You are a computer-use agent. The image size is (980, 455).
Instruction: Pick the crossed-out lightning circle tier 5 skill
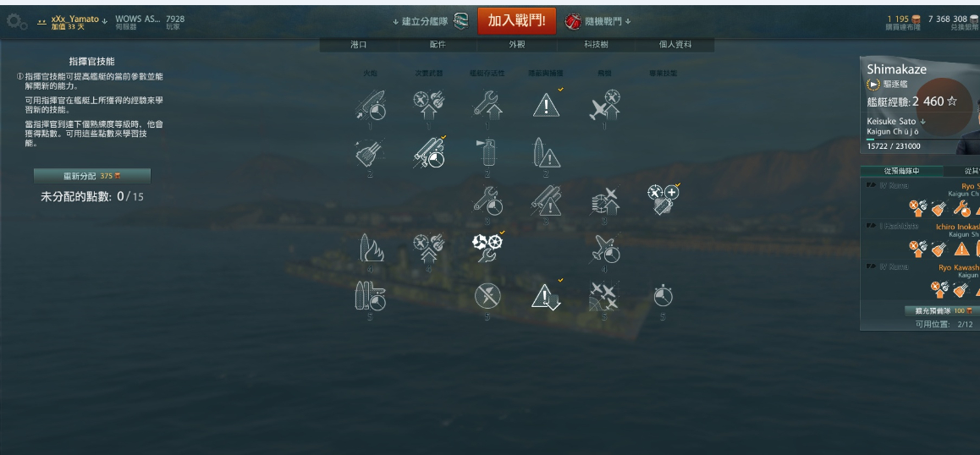(487, 296)
